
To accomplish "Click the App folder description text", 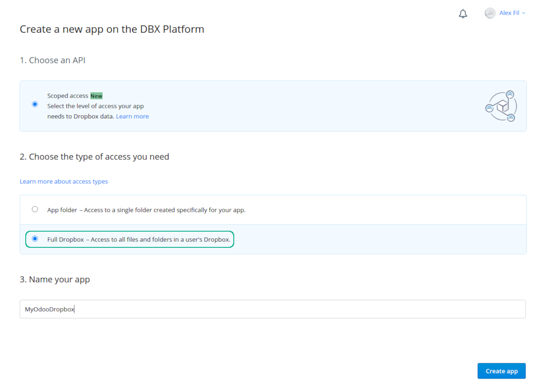I will pyautogui.click(x=146, y=210).
